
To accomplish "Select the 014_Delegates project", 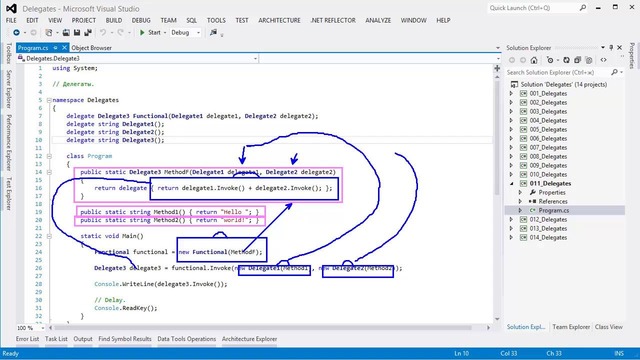I will (548, 238).
